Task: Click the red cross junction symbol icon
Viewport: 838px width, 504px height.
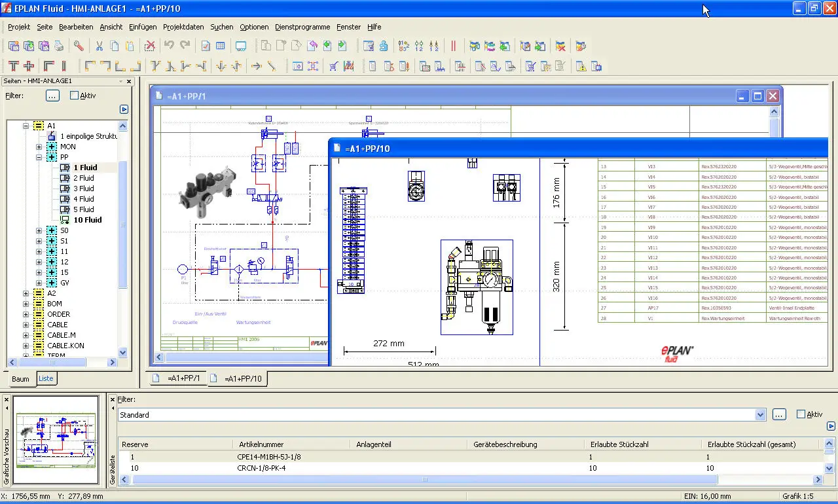Action: click(x=29, y=66)
